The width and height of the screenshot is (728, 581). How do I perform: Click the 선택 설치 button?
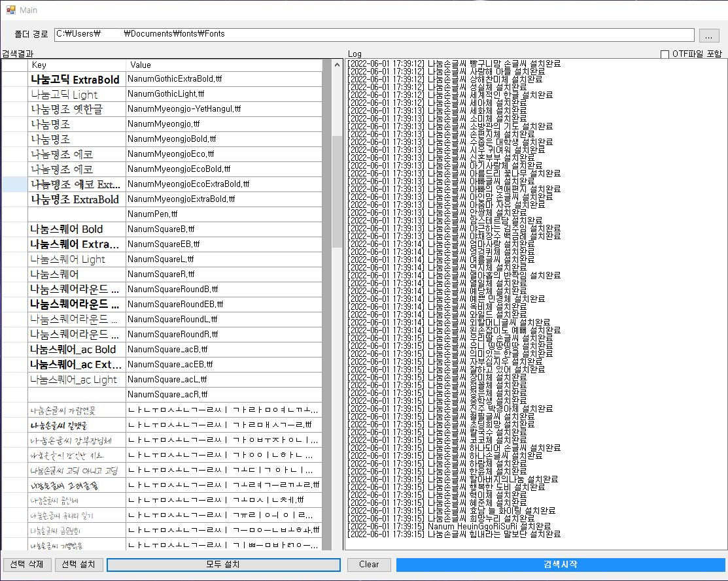coord(78,564)
